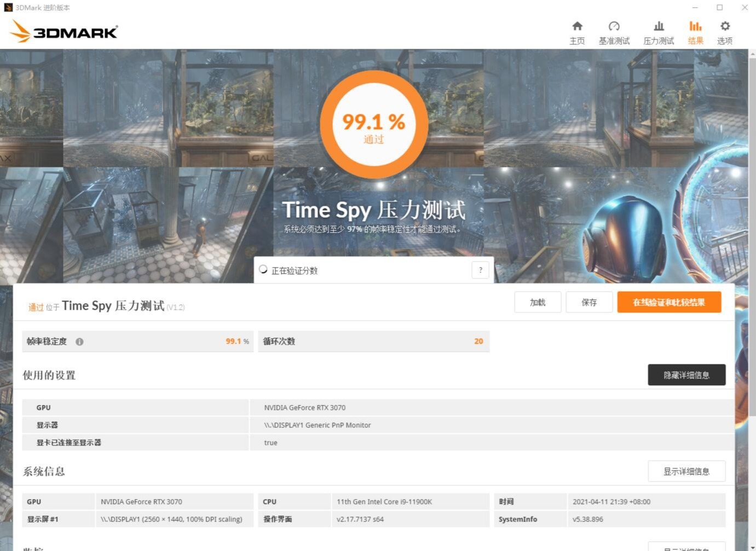
Task: Open the info icon beside 帧率稳定度
Action: [79, 341]
